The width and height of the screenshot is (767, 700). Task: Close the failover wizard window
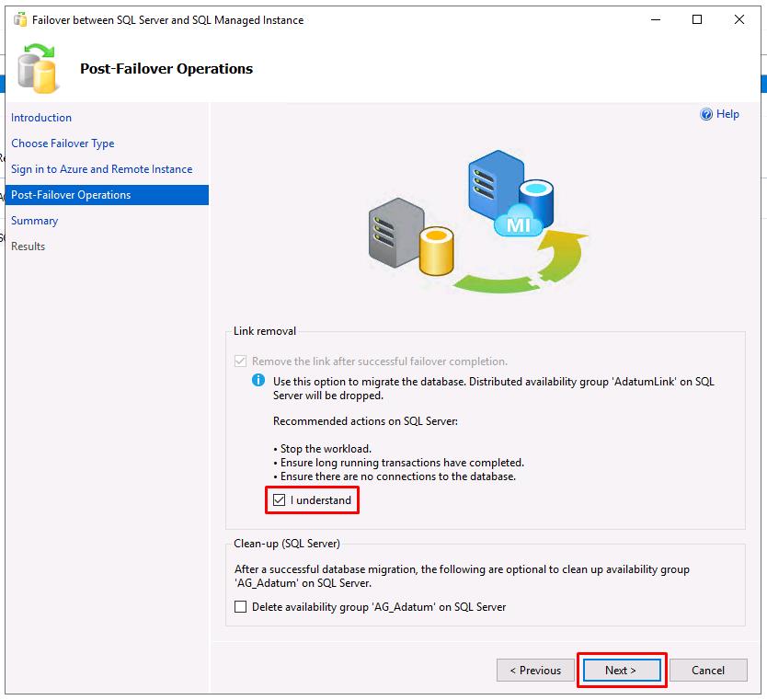[739, 19]
